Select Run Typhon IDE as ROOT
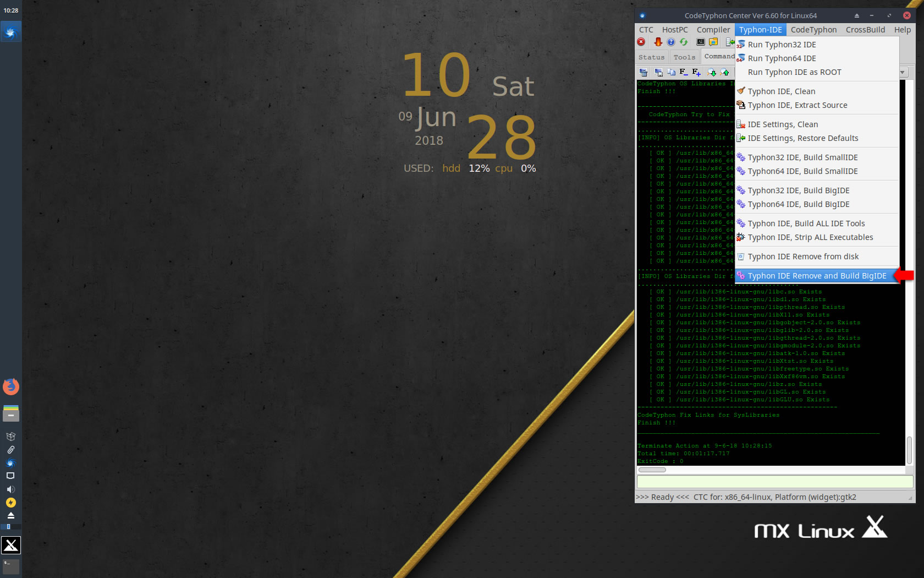The image size is (924, 578). tap(817, 72)
